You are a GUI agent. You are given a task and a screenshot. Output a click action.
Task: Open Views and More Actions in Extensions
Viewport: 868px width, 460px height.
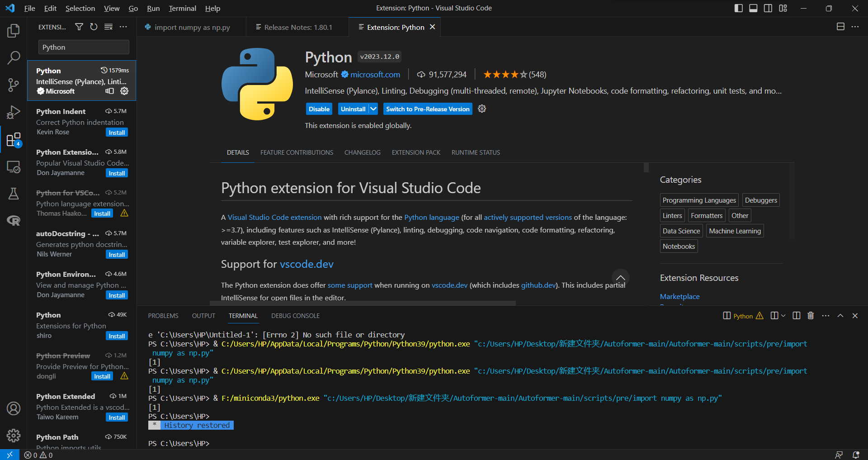(123, 27)
